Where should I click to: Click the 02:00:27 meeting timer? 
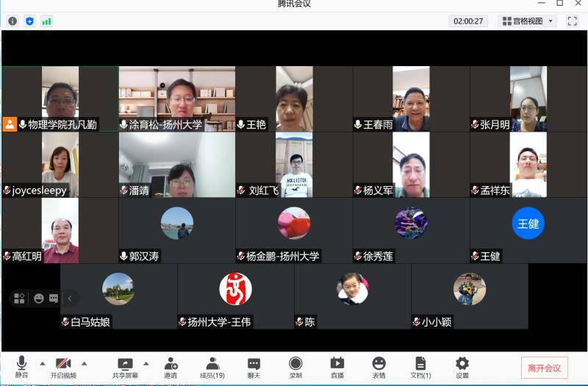click(468, 21)
